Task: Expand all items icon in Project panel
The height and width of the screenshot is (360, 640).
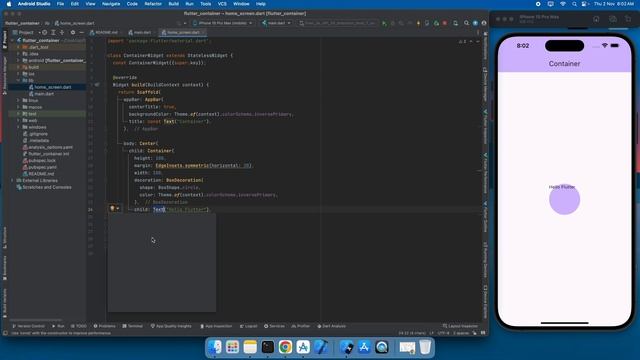Action: pos(53,32)
